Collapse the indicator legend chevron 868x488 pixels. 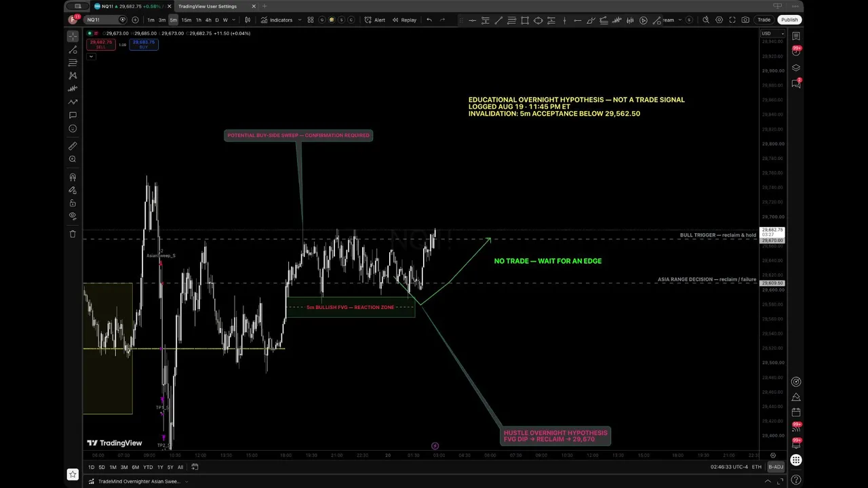(91, 56)
